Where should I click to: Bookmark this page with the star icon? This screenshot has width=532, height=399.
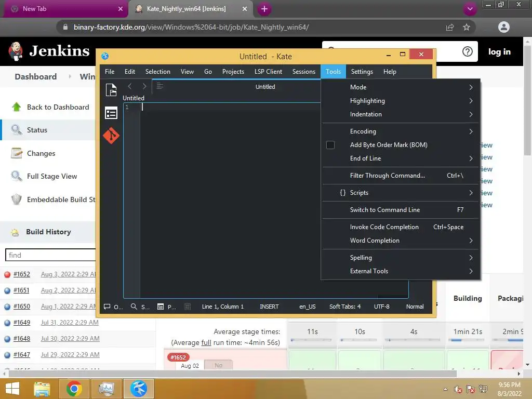(467, 27)
